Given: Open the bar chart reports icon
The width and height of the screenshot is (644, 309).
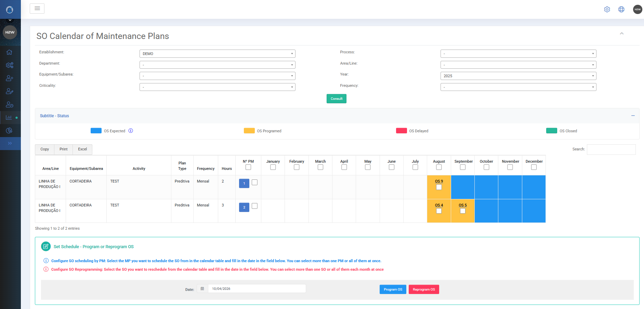Looking at the screenshot, I should click(9, 117).
